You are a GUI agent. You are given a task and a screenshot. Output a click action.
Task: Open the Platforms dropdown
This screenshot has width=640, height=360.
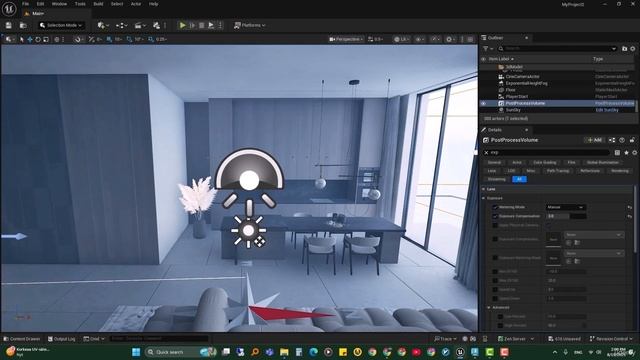[250, 25]
